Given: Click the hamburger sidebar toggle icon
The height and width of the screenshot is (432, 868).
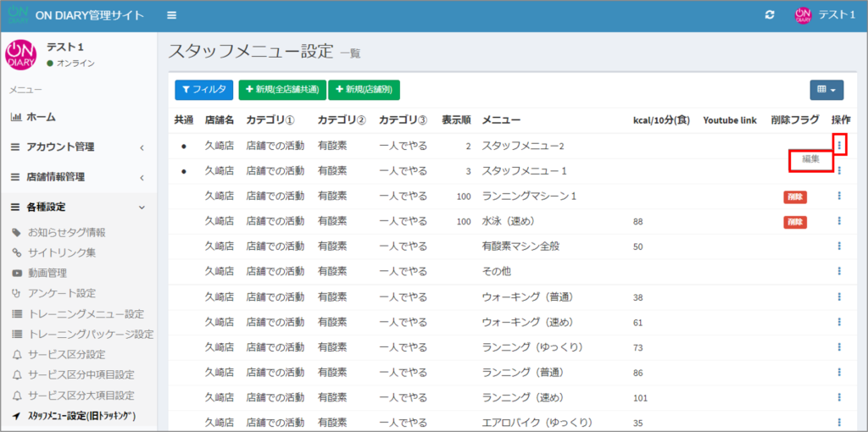Looking at the screenshot, I should tap(172, 15).
